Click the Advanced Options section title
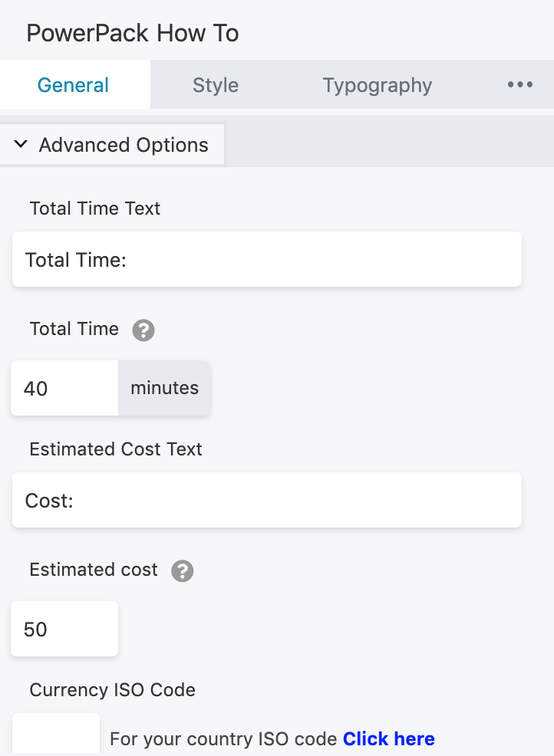This screenshot has width=554, height=756. (124, 145)
